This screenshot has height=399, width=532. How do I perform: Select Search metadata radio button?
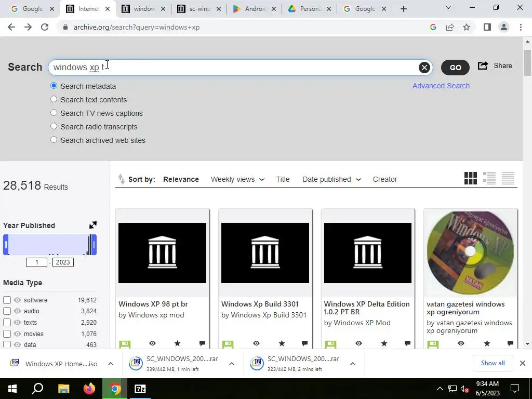54,86
